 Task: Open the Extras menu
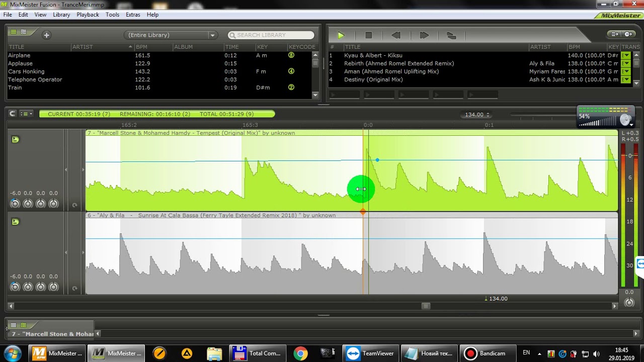click(133, 15)
